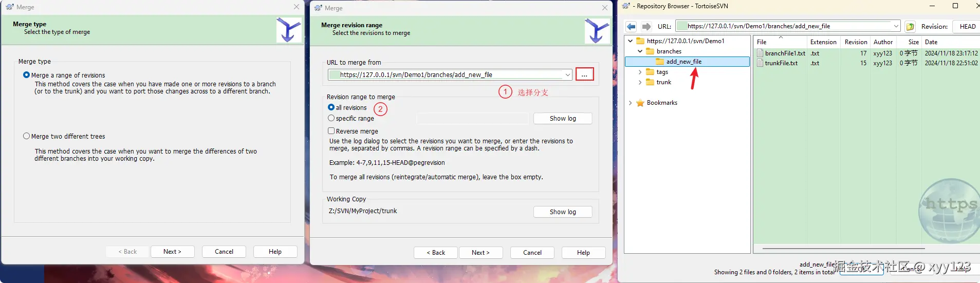Select the specific range radio button

(x=331, y=118)
